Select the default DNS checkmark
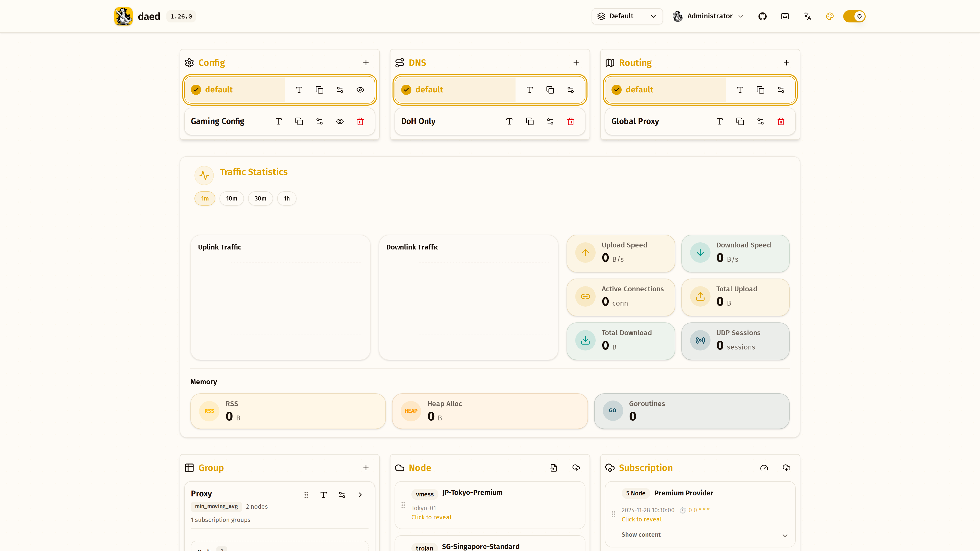 tap(406, 90)
